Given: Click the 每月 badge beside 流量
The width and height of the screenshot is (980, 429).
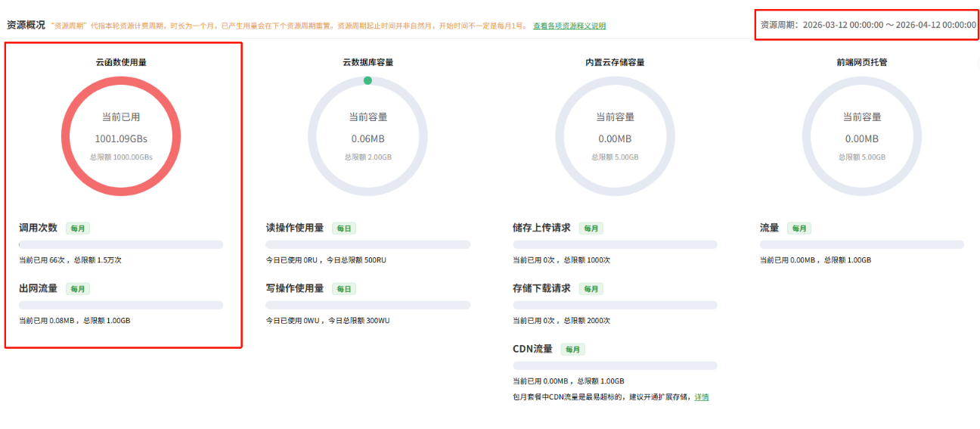Looking at the screenshot, I should (799, 228).
